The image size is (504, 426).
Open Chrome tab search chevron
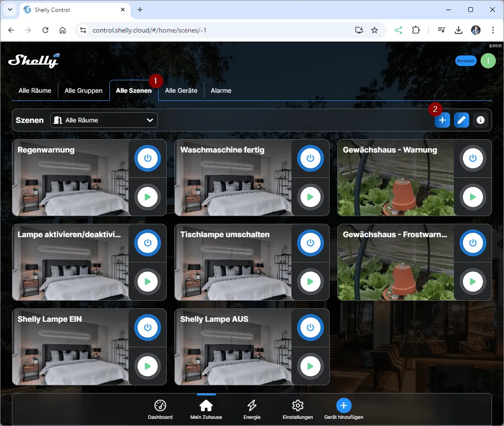click(x=10, y=10)
